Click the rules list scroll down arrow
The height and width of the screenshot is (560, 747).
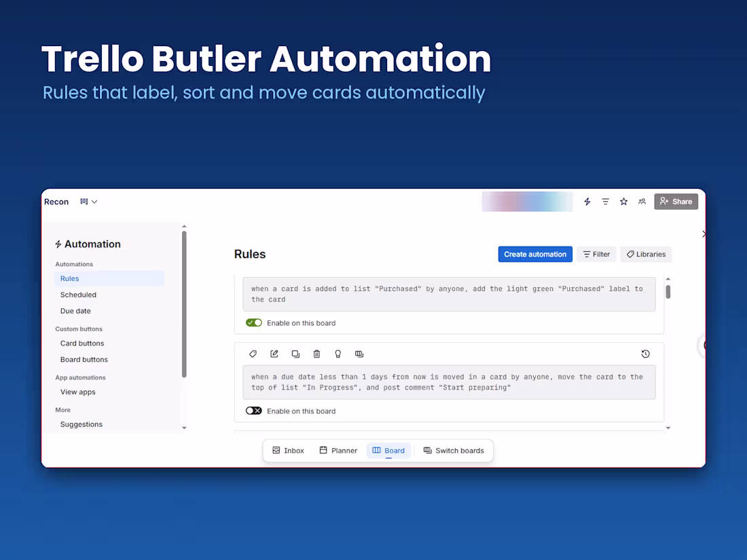[x=668, y=428]
